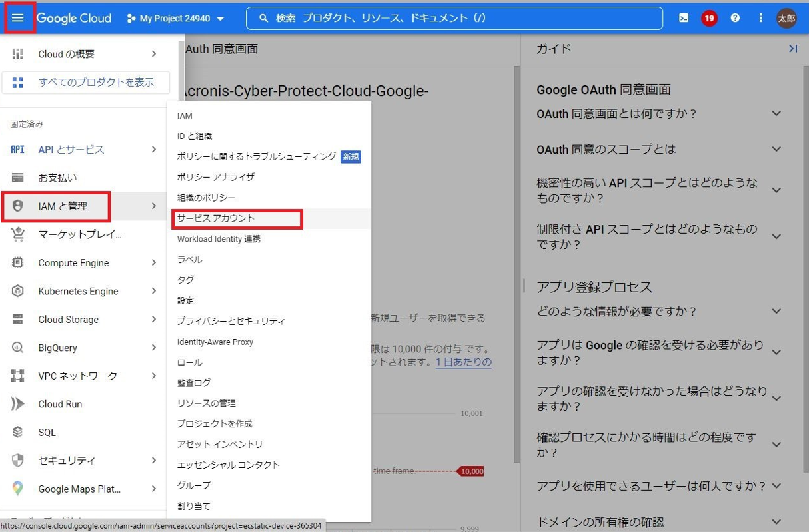Open the SQL navigation item
Image resolution: width=809 pixels, height=532 pixels.
point(83,433)
